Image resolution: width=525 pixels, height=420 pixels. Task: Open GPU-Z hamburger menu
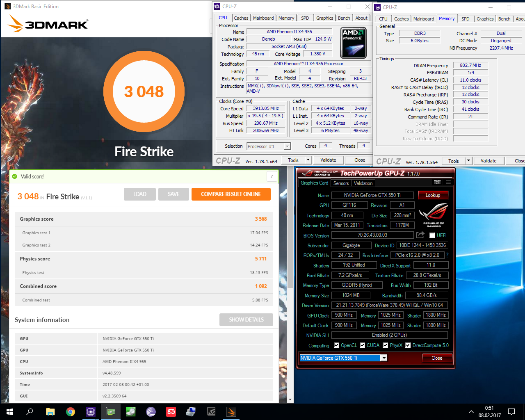(x=448, y=183)
